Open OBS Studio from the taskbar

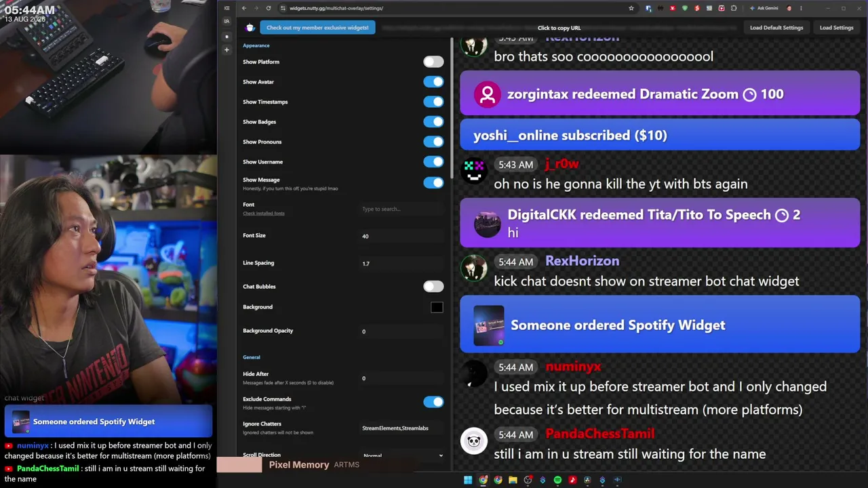(528, 480)
